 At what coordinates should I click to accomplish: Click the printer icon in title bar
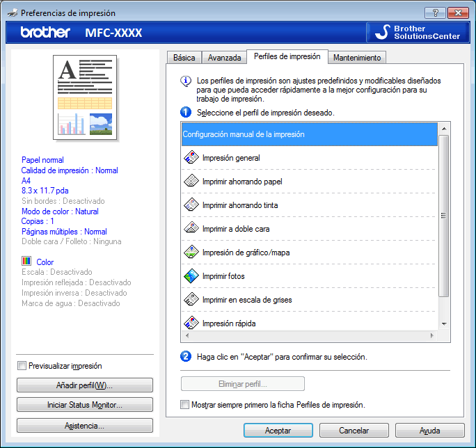click(13, 13)
